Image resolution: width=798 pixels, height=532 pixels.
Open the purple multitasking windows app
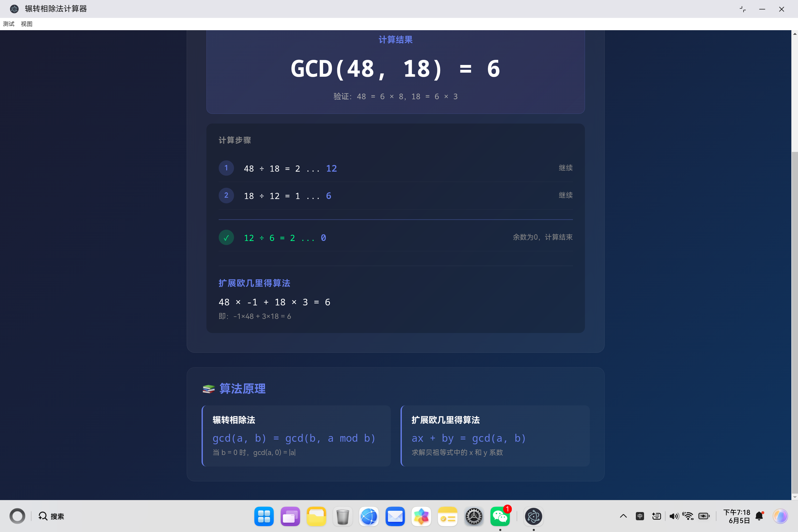point(290,516)
